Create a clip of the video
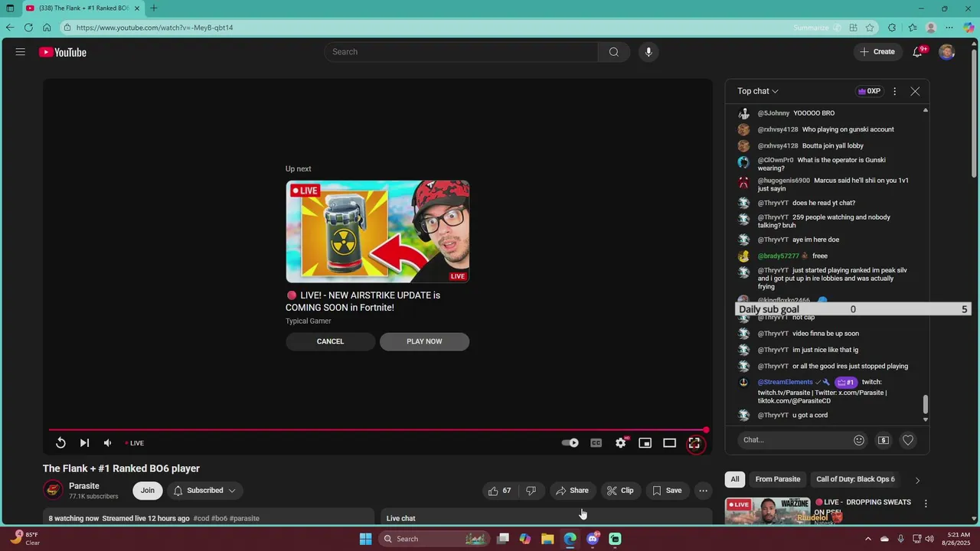The image size is (980, 551). pyautogui.click(x=620, y=491)
